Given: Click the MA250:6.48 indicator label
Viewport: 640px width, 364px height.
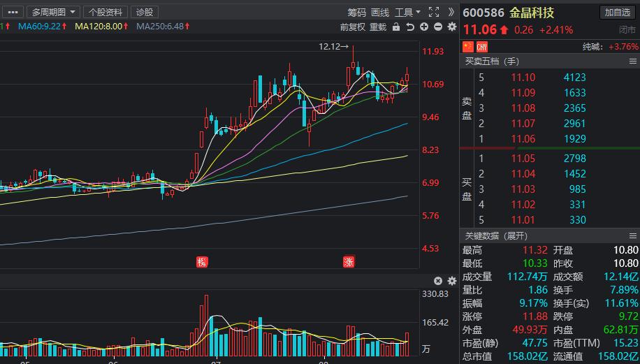Looking at the screenshot, I should pos(163,27).
